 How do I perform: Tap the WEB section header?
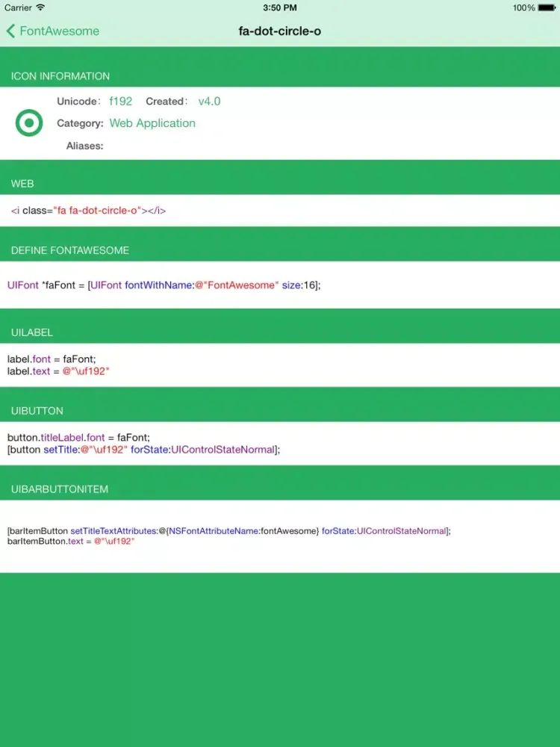[x=22, y=184]
